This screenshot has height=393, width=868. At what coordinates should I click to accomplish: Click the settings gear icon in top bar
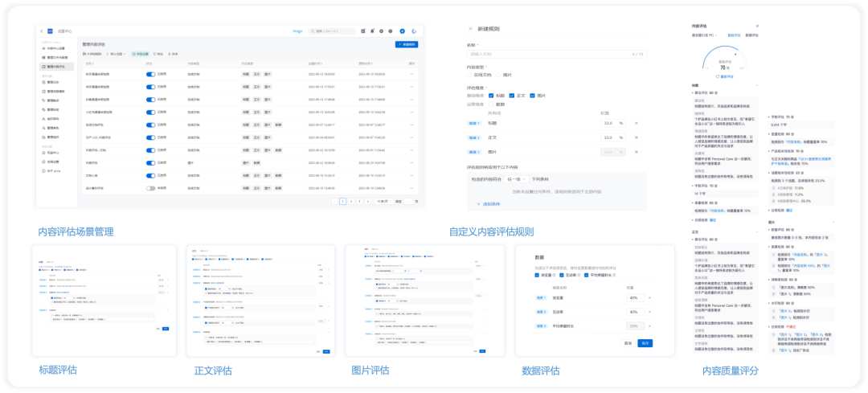tap(381, 31)
